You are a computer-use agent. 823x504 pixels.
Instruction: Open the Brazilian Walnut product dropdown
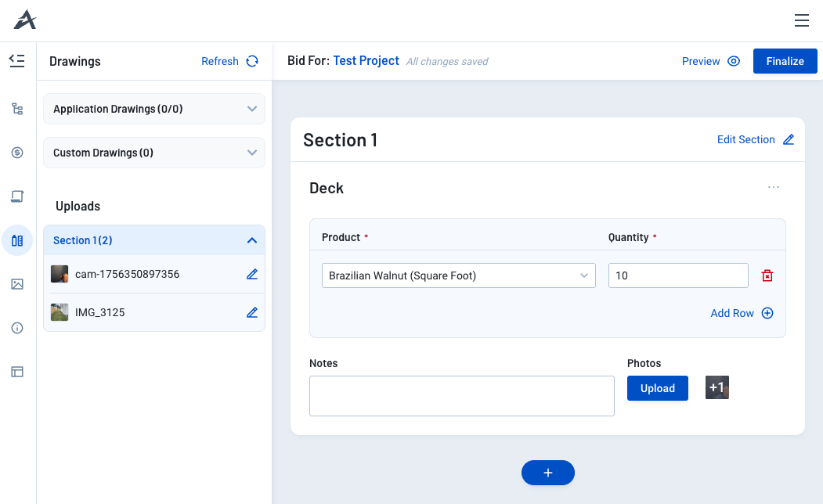point(458,275)
